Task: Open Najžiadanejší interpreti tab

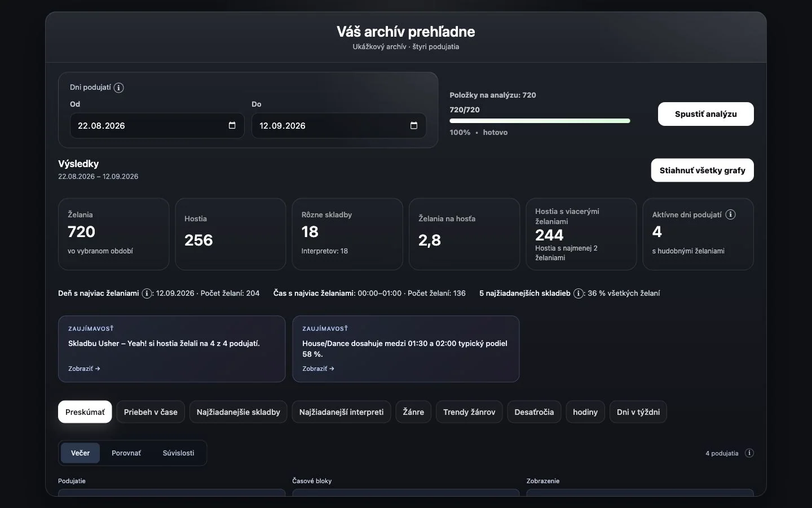Action: point(341,412)
